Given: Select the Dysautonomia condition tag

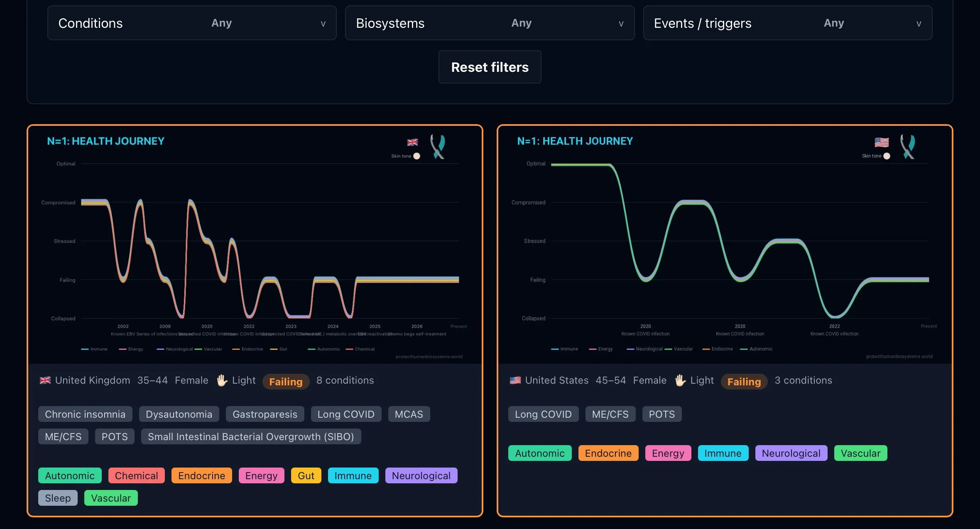Looking at the screenshot, I should (179, 414).
